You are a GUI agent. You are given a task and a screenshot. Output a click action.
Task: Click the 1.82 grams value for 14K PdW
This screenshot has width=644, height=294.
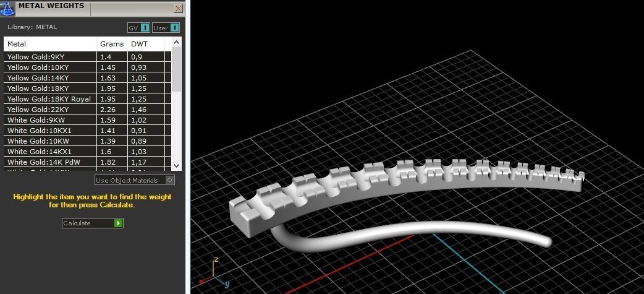click(x=108, y=162)
